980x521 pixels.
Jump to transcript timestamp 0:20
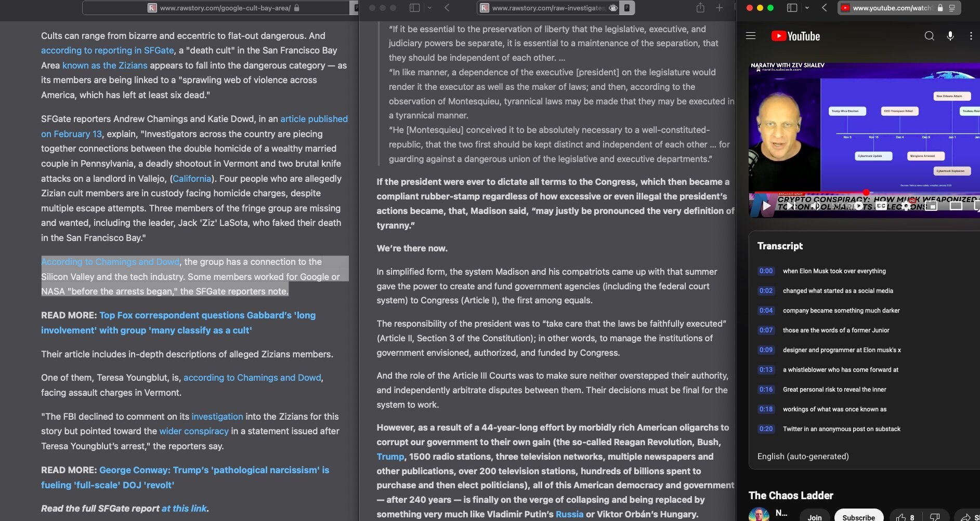pos(766,429)
